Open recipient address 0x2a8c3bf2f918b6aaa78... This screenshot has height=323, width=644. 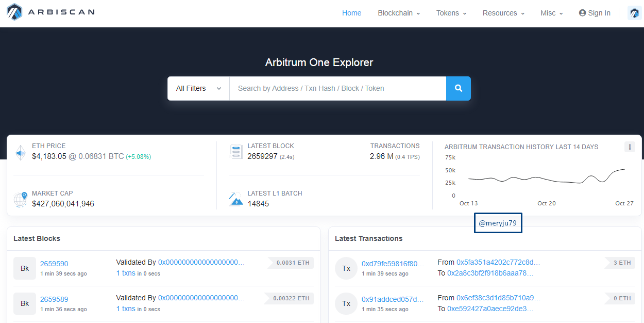click(490, 273)
